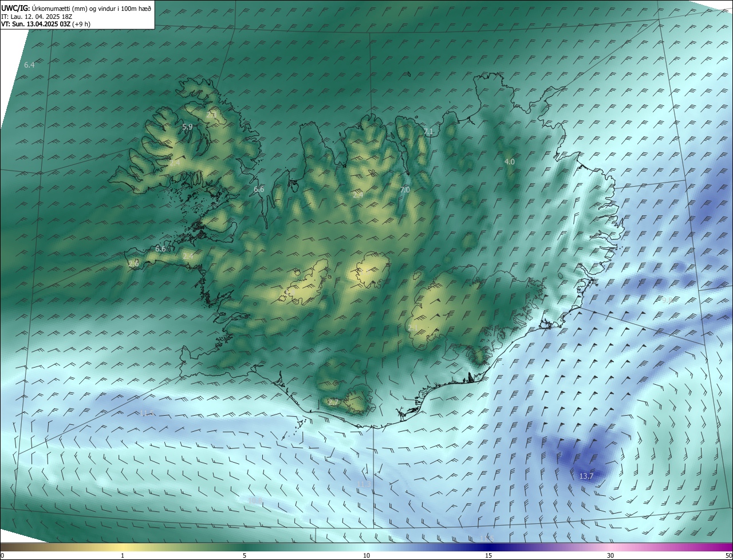Select the 2.4 value left of the 7.0
733x560 pixels.
coord(358,195)
